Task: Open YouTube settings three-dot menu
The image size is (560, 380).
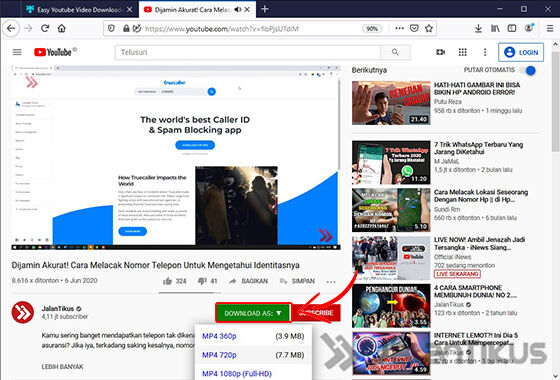Action: (485, 52)
